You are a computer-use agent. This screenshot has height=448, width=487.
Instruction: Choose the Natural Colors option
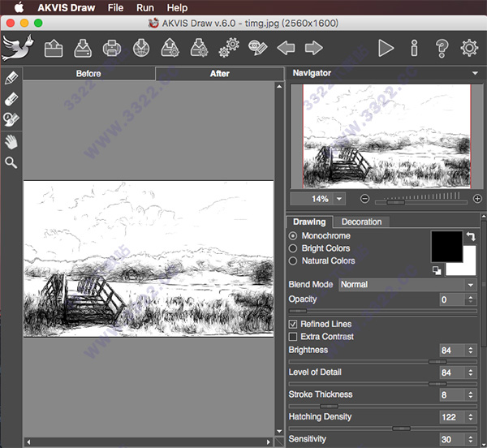pos(294,261)
